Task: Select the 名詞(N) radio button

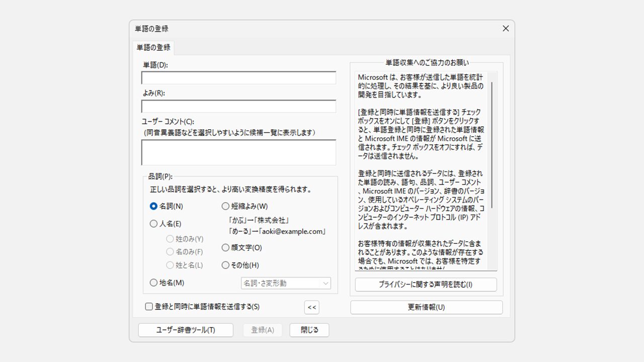Action: click(x=154, y=206)
